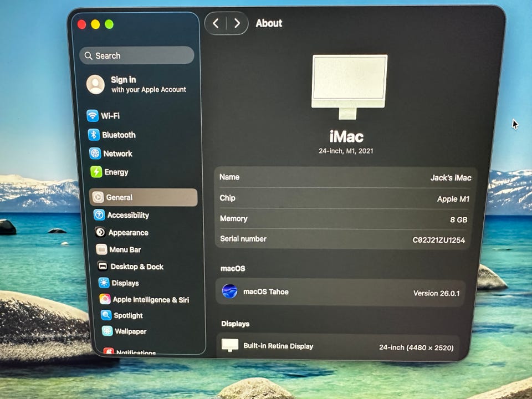The height and width of the screenshot is (399, 532).
Task: Click the green full-screen button
Action: click(x=109, y=24)
